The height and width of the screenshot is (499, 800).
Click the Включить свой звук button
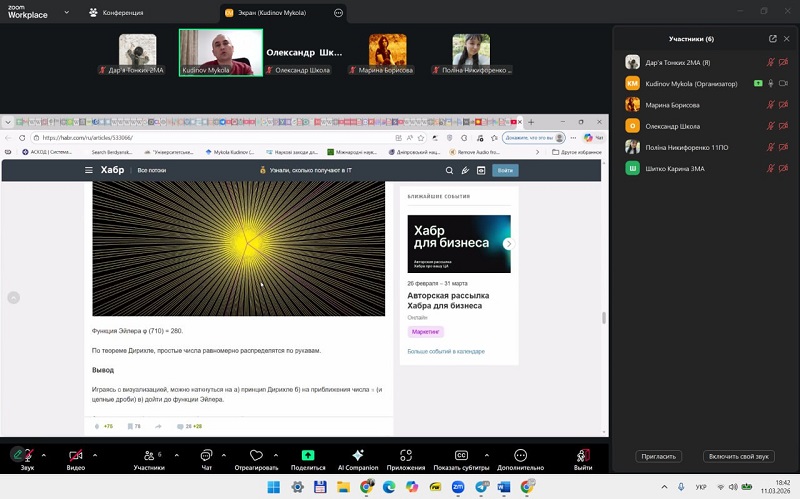[738, 456]
